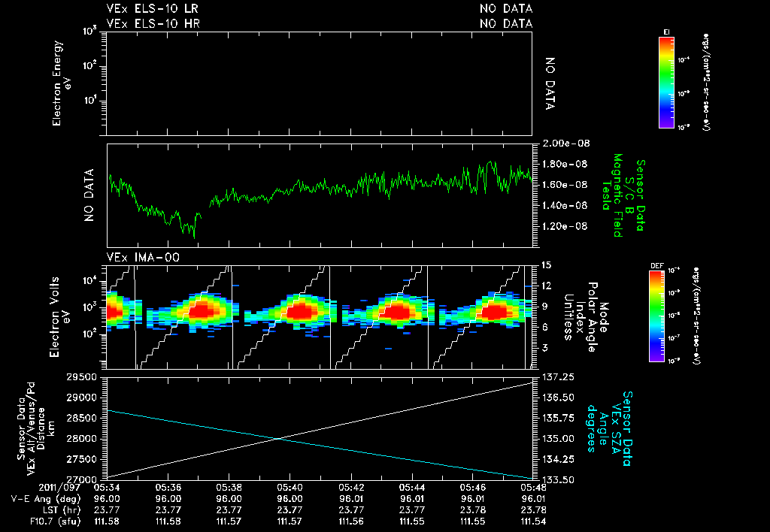Click the EI color bar legend
This screenshot has height=532, width=770.
(666, 83)
